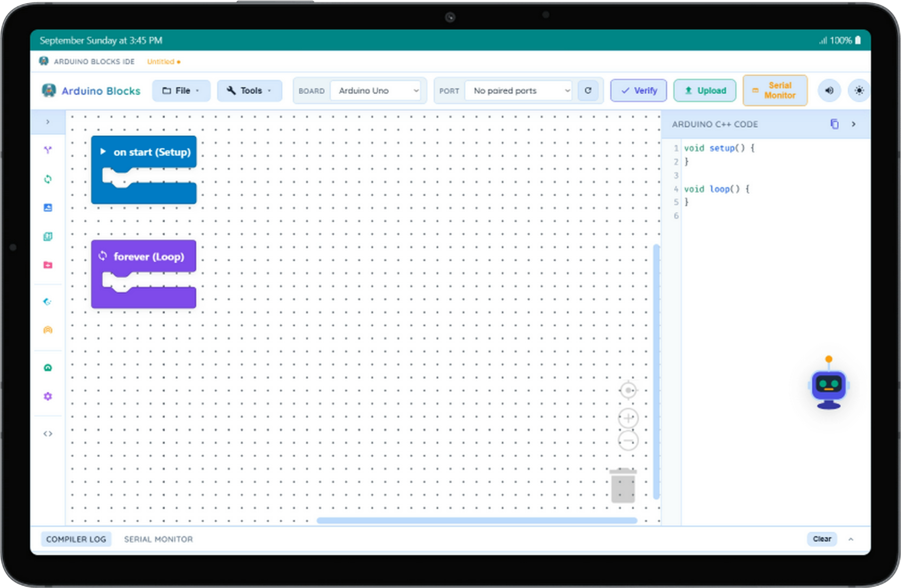Collapse the Arduino C++ code panel
This screenshot has height=588, width=901.
coord(853,124)
